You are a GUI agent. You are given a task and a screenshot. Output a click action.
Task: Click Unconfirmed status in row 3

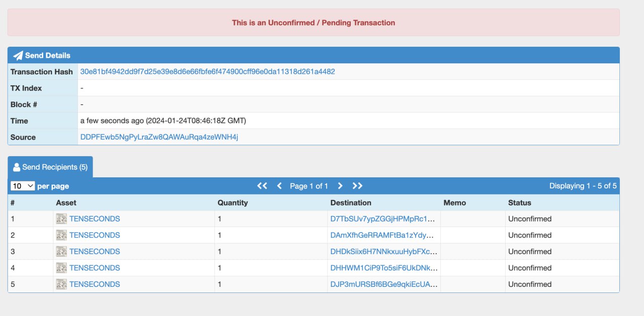[x=530, y=251]
